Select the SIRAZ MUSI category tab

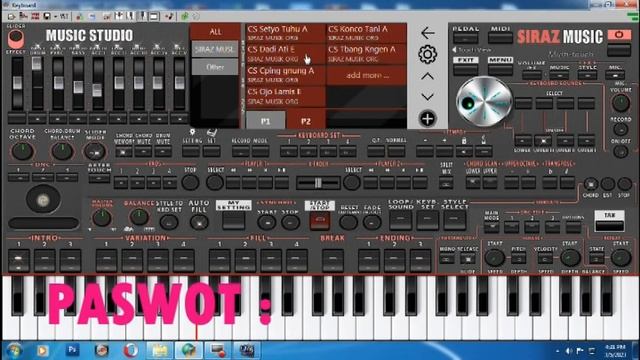pyautogui.click(x=215, y=49)
